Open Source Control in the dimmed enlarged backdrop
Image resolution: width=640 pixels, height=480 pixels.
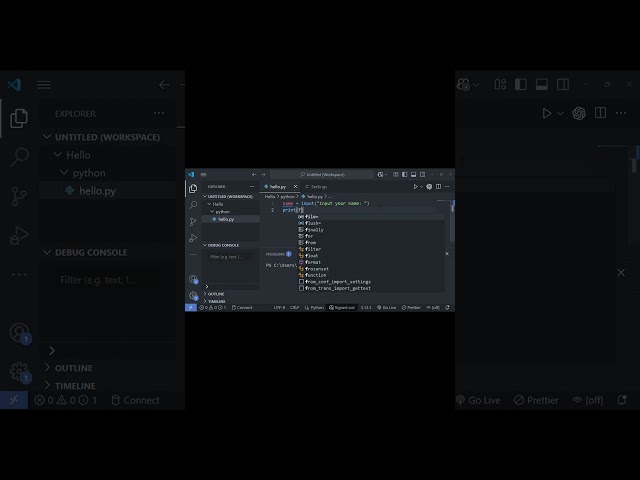point(18,196)
